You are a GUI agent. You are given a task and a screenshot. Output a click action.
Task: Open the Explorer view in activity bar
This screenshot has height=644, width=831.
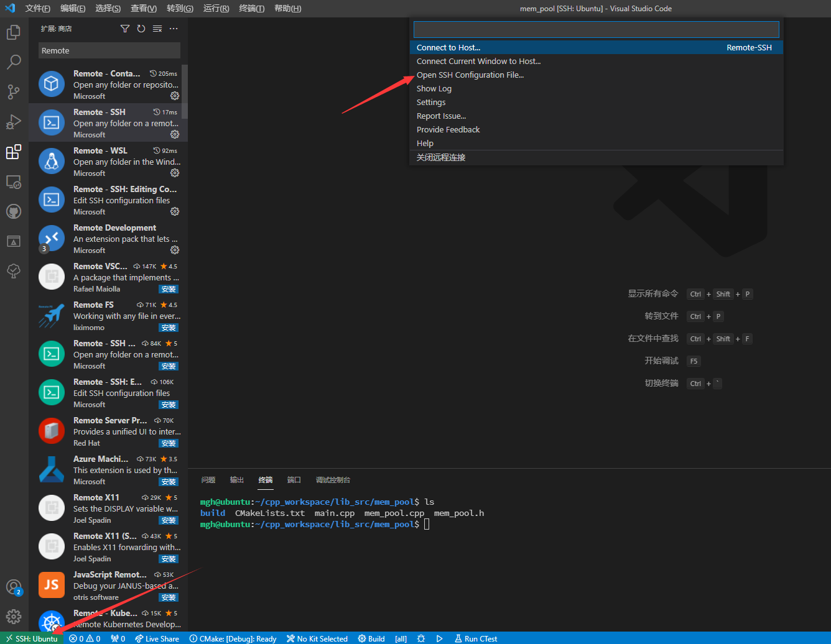click(14, 32)
